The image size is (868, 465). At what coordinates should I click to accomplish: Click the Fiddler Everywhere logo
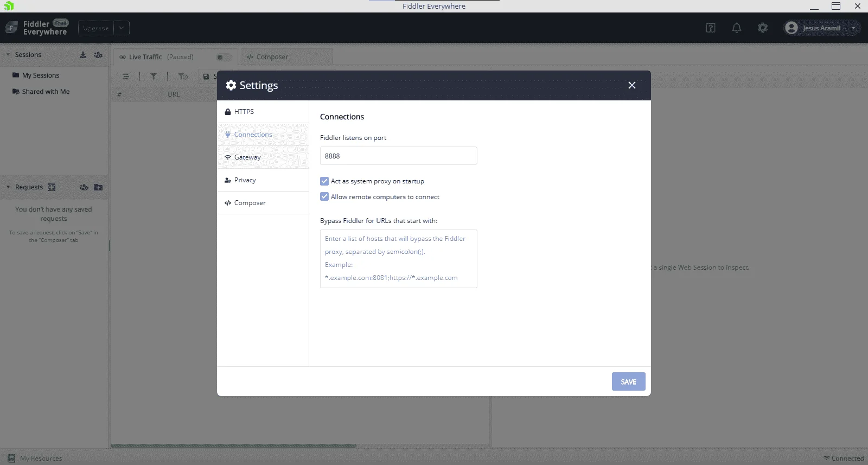click(x=37, y=28)
